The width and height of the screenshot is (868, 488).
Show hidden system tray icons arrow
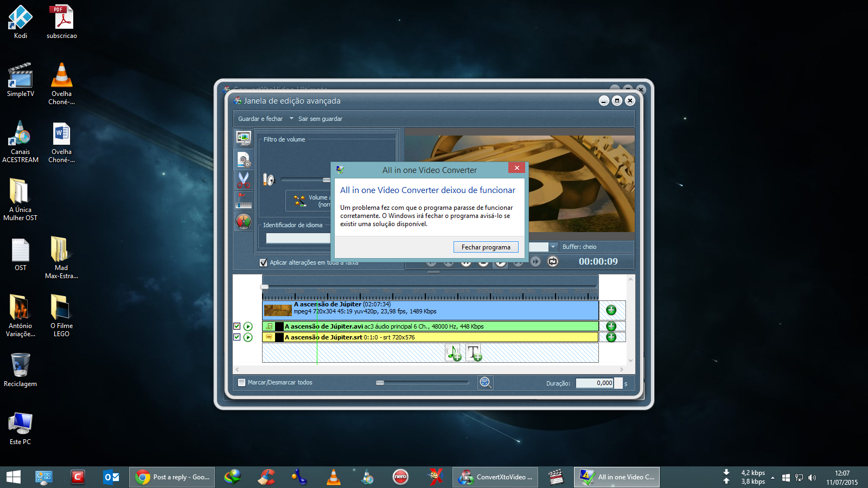point(773,478)
